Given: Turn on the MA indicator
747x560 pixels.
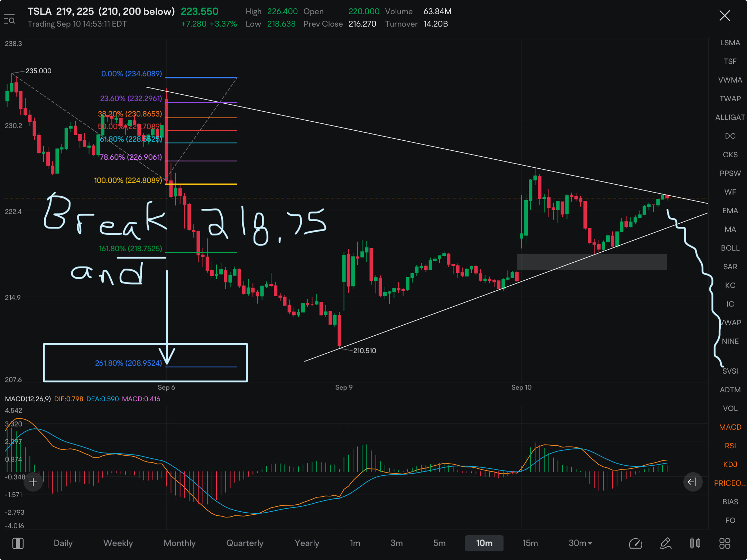Looking at the screenshot, I should point(730,230).
